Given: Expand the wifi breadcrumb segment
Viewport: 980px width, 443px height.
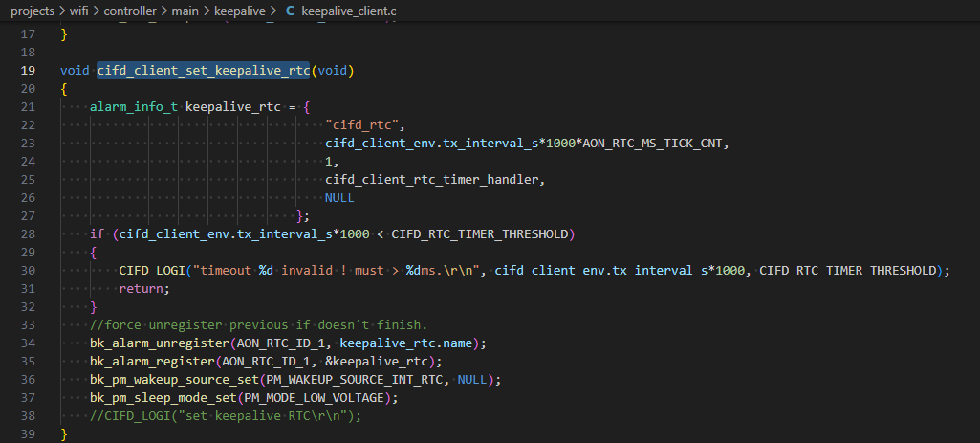Looking at the screenshot, I should coord(85,11).
